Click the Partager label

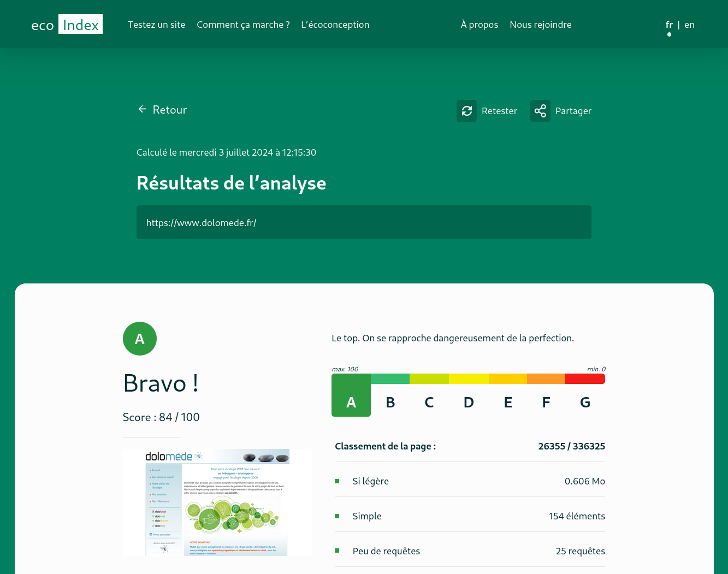pos(573,111)
